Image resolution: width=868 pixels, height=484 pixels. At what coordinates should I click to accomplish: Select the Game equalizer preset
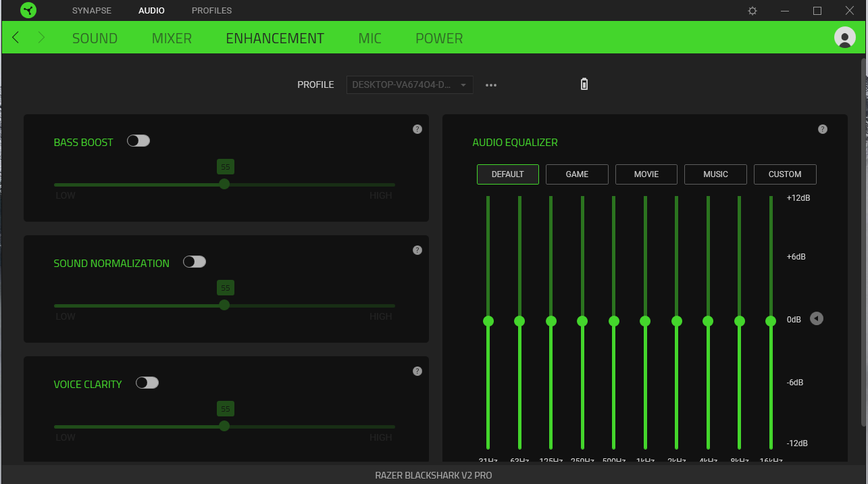click(577, 174)
